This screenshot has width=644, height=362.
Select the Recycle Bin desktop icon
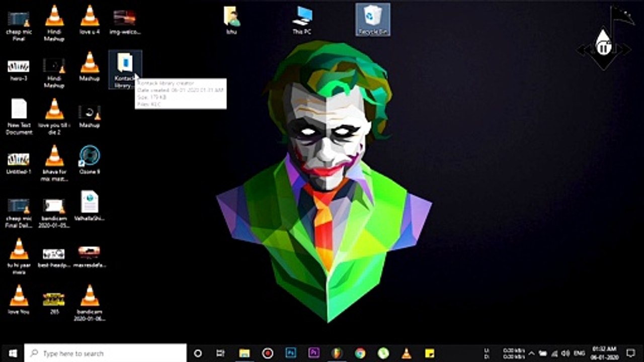pyautogui.click(x=373, y=20)
